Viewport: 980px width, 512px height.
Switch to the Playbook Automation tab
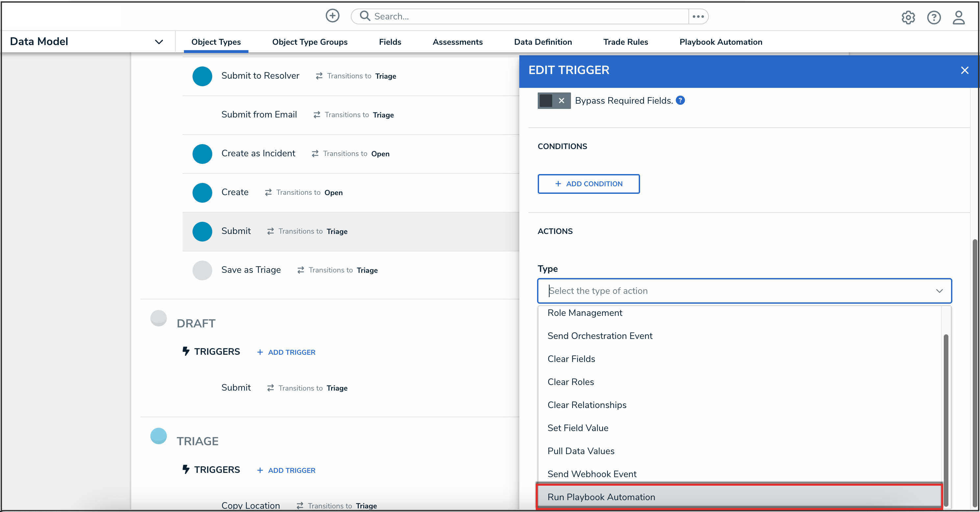click(720, 42)
